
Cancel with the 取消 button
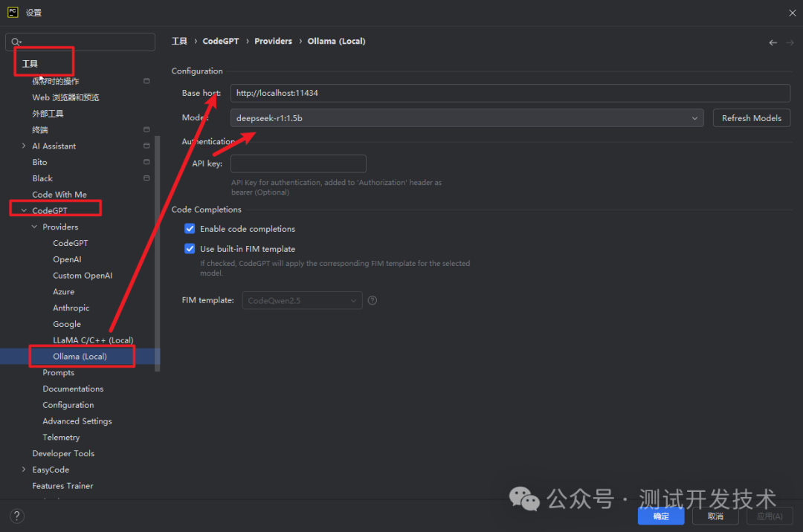click(715, 516)
